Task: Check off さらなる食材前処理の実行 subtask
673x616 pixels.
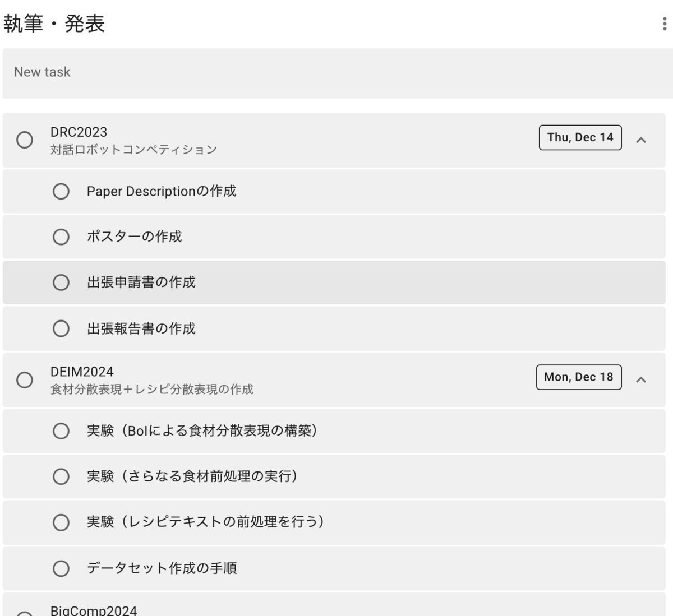Action: (x=61, y=476)
